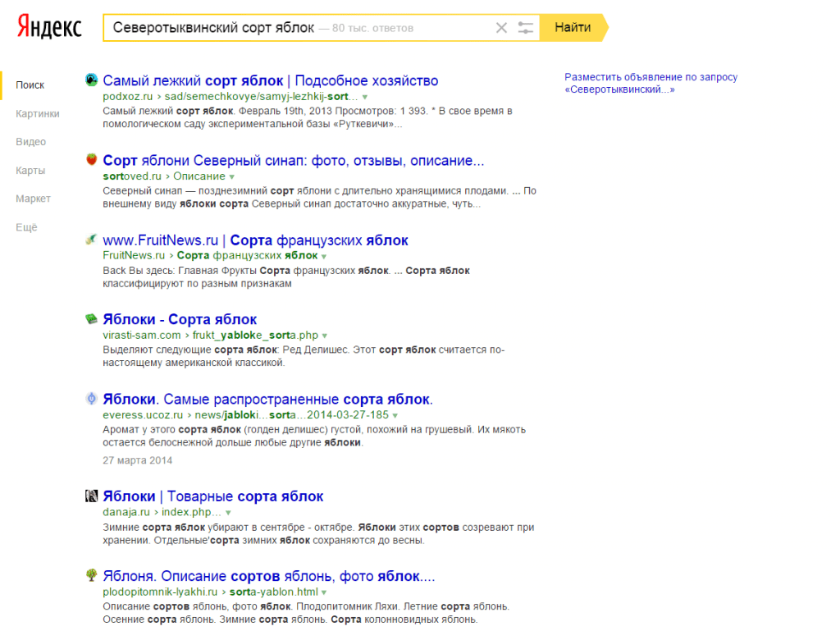
Task: Open 'Самый лежкий сорт яблок' result
Action: [x=270, y=81]
